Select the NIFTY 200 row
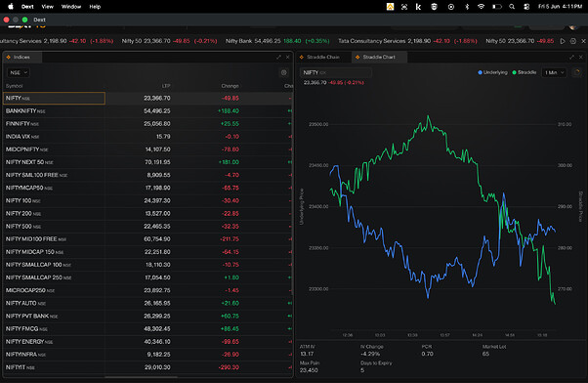 147,213
